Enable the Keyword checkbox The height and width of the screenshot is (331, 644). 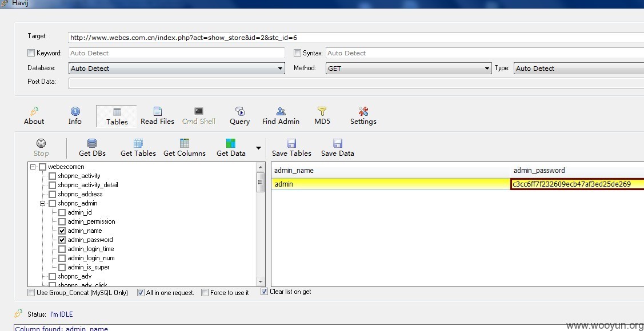(x=31, y=53)
